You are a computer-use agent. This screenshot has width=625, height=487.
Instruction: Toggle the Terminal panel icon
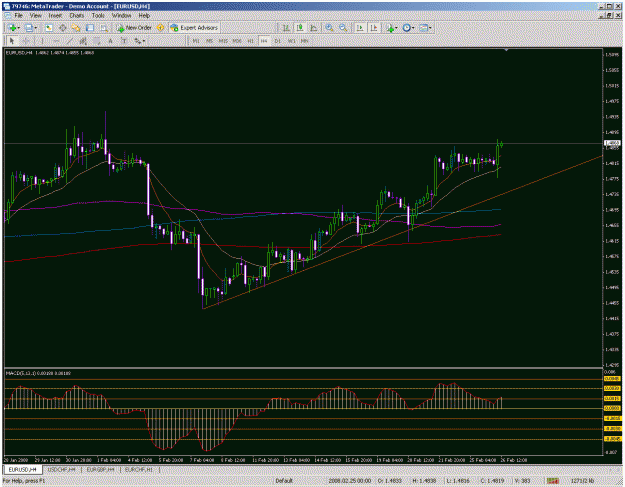click(x=90, y=27)
